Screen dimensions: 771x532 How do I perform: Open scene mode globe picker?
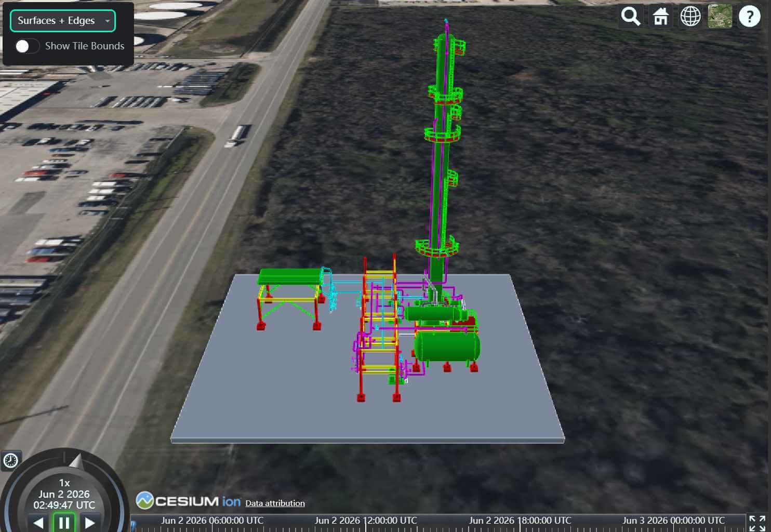pos(690,17)
